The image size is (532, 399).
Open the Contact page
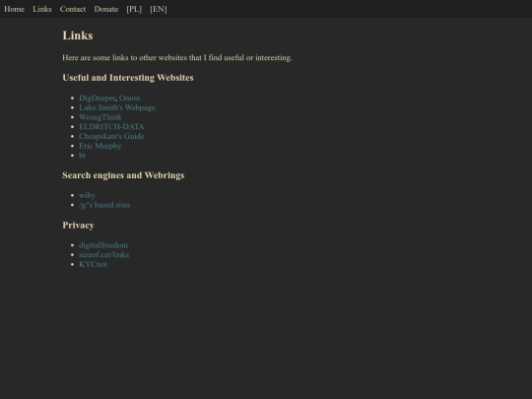(73, 9)
